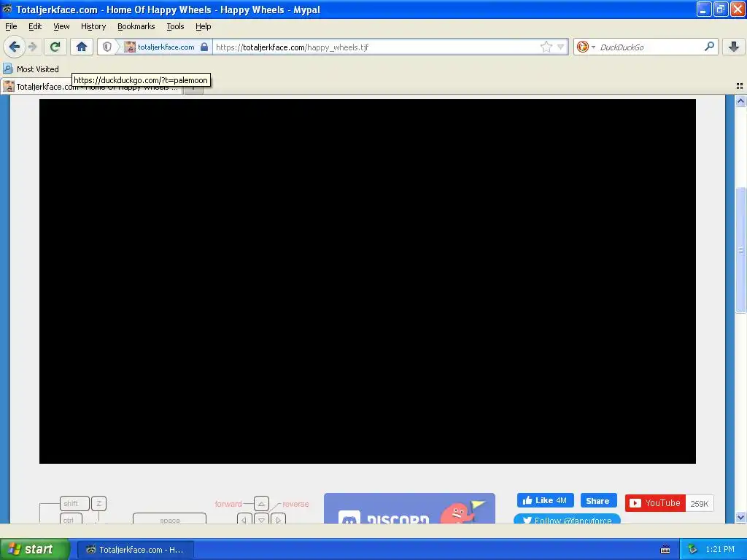Reload the page with the refresh icon
Screen dimensions: 747x560
coord(55,47)
